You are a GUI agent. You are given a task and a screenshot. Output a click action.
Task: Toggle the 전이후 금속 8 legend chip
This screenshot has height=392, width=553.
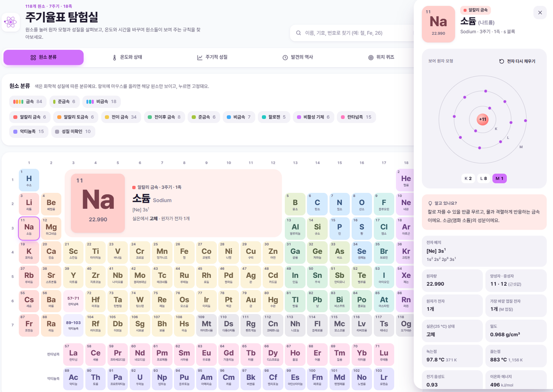[x=164, y=117]
